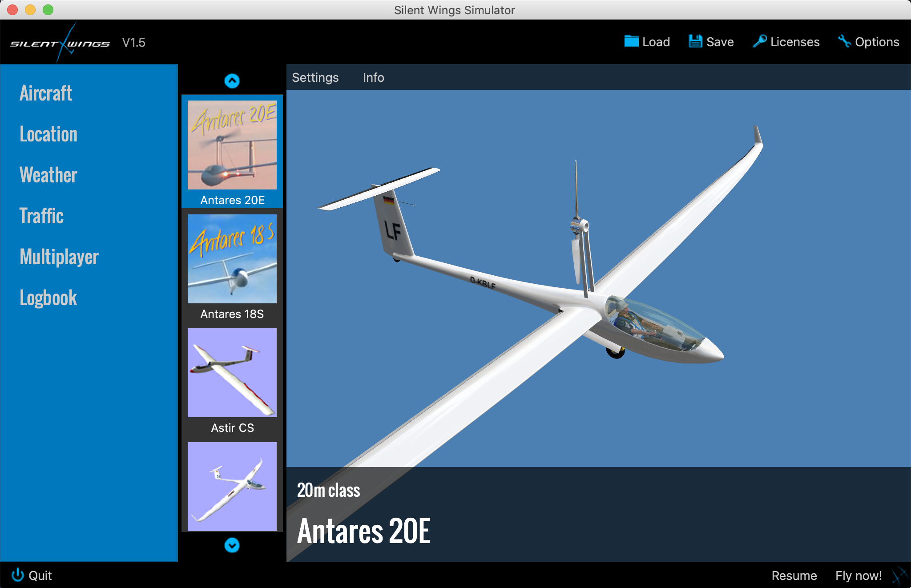Click the Quit power icon
This screenshot has width=911, height=588.
[18, 575]
